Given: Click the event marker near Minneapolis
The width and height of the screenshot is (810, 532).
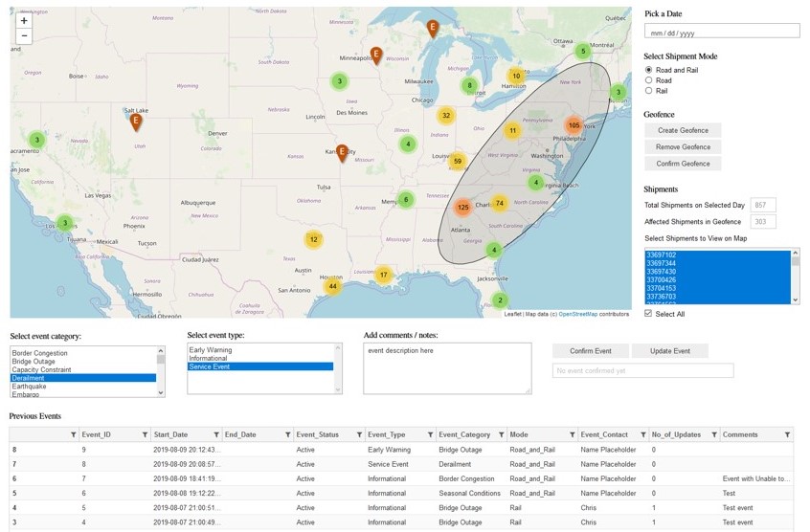Looking at the screenshot, I should point(376,55).
